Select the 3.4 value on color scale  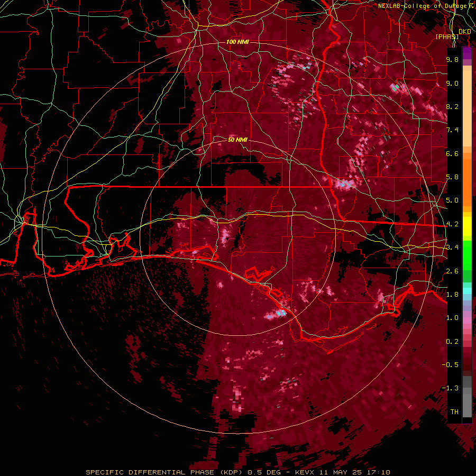coord(452,248)
